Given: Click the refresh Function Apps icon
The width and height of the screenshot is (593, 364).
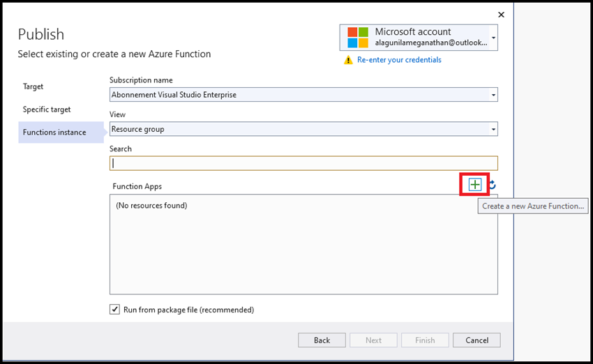Looking at the screenshot, I should (x=493, y=185).
